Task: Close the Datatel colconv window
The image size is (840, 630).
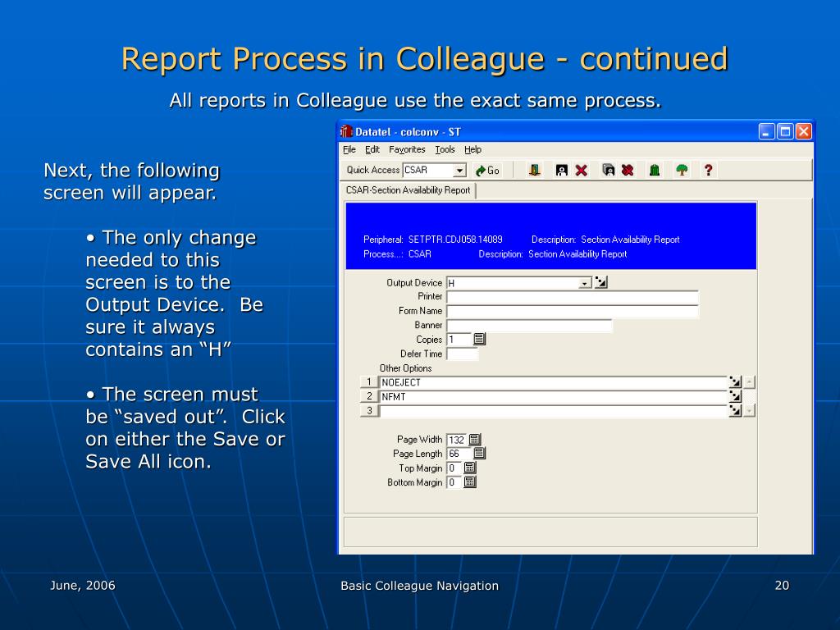Action: click(804, 131)
